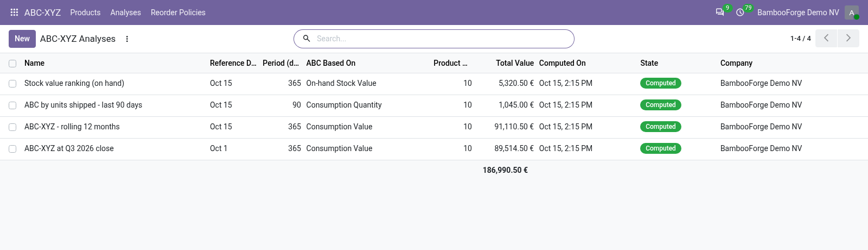
Task: Open 'Stock value ranking (on hand)' record
Action: [x=74, y=83]
